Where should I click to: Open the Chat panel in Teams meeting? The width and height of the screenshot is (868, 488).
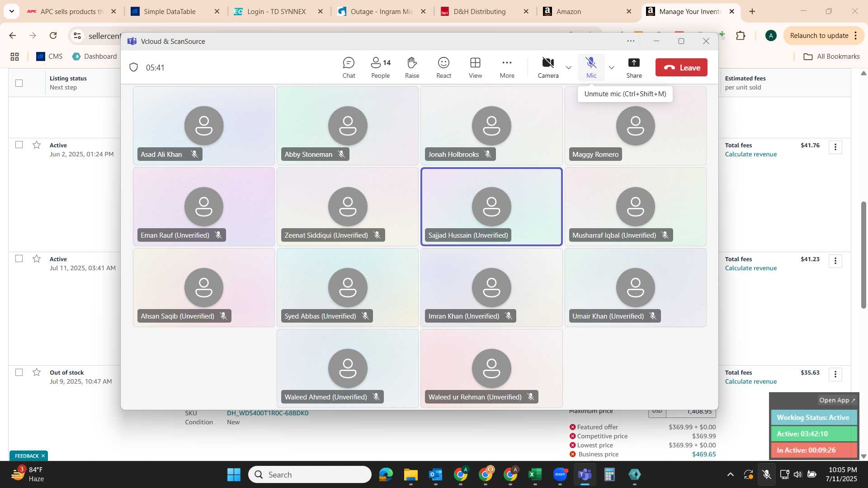click(x=349, y=68)
